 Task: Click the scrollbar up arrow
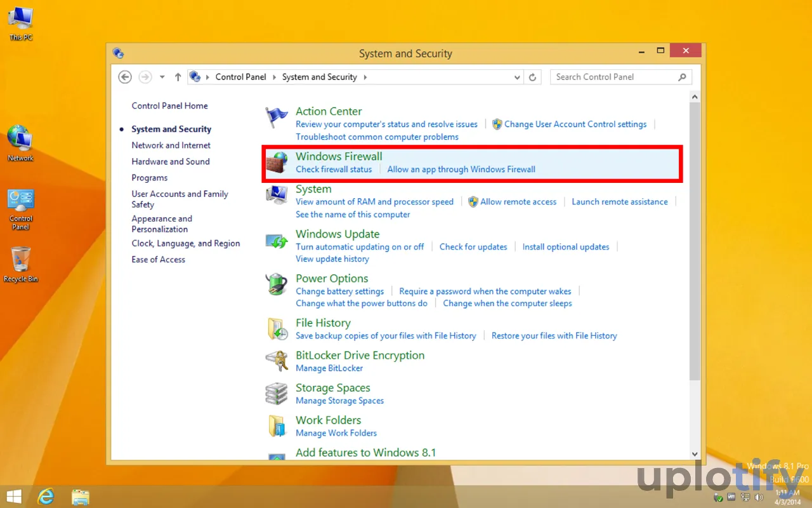point(695,97)
